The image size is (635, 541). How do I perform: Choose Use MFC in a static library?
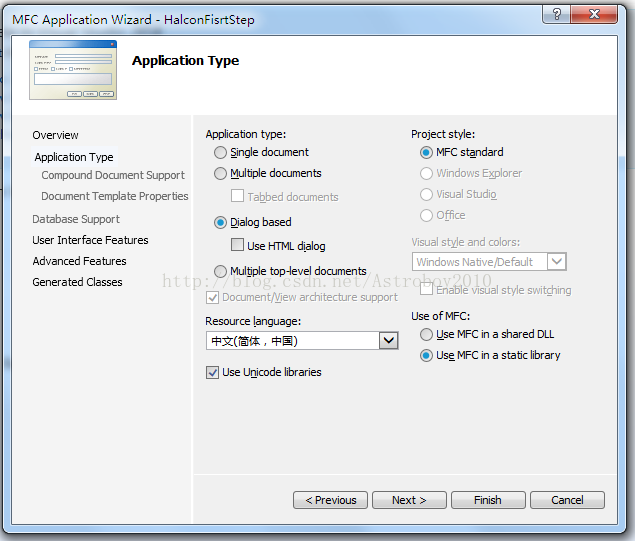(426, 356)
